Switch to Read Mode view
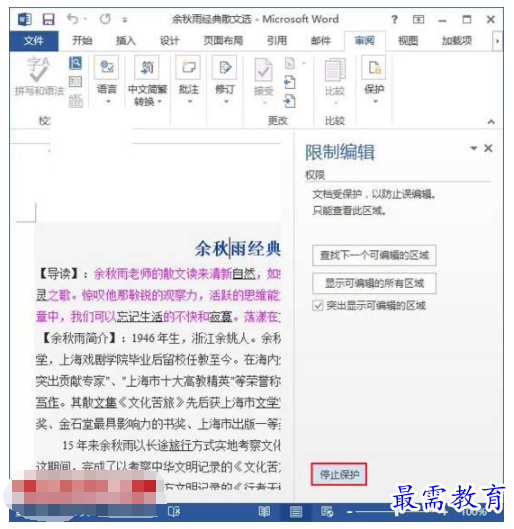 coord(264,511)
